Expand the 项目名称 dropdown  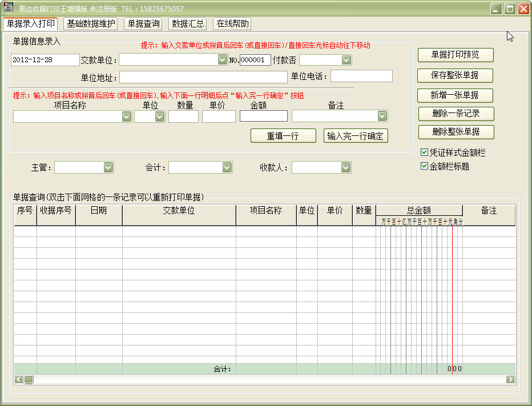[x=127, y=116]
